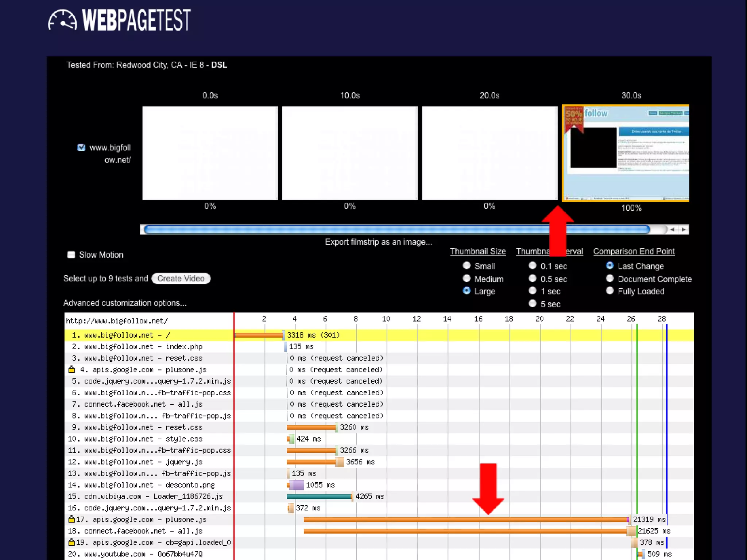This screenshot has width=747, height=560.
Task: Click the lock icon on request 4
Action: coord(72,369)
